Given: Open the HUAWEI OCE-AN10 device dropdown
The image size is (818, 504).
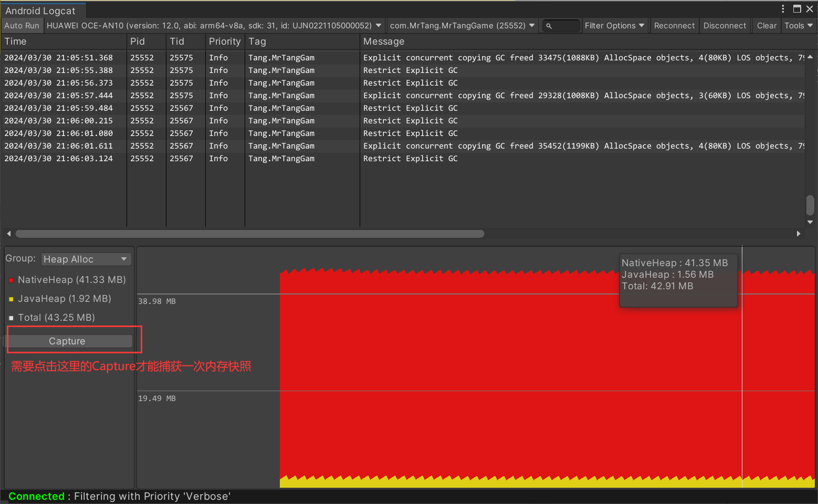Looking at the screenshot, I should point(214,26).
